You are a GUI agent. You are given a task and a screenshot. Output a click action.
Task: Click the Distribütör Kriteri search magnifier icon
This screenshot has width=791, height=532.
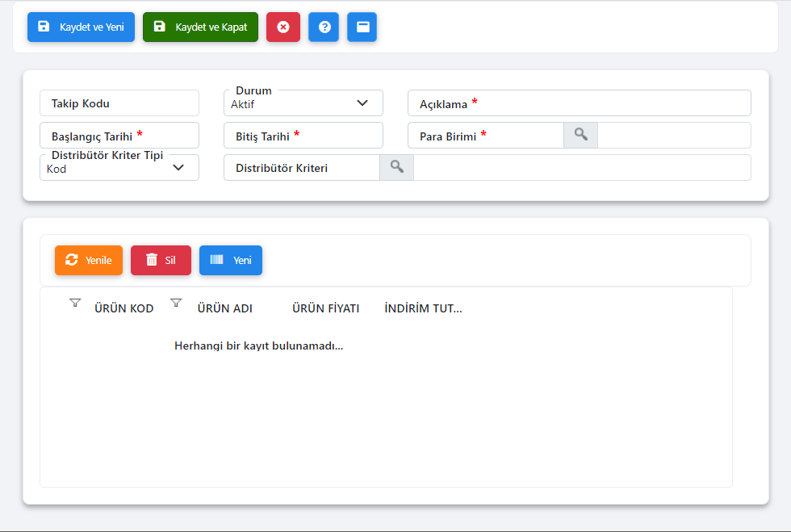tap(396, 167)
